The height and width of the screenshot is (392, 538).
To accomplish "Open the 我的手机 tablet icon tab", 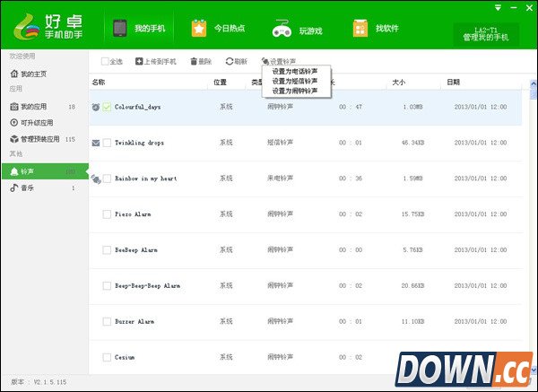I will click(x=120, y=28).
